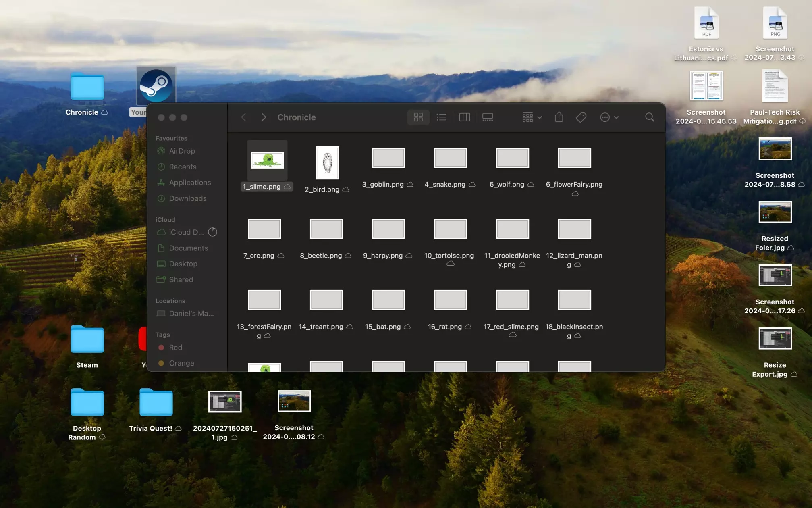
Task: Select the Trivia Quest! desktop folder
Action: click(156, 402)
